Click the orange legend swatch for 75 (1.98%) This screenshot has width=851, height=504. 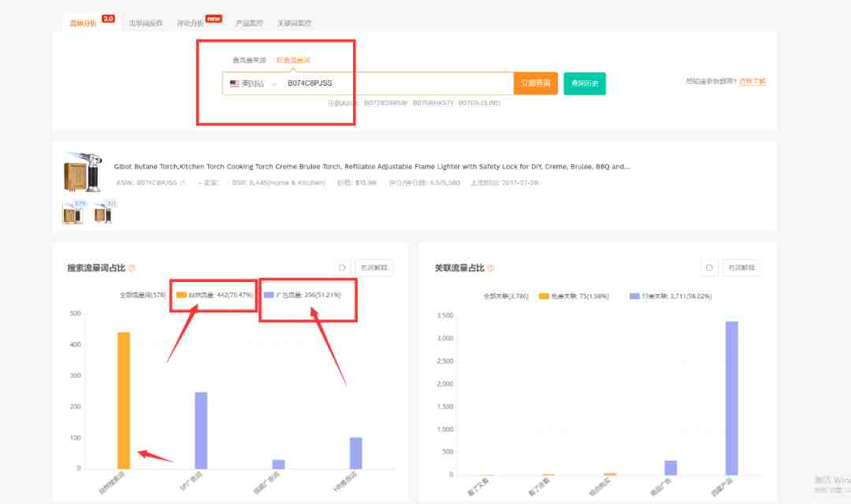pyautogui.click(x=544, y=296)
